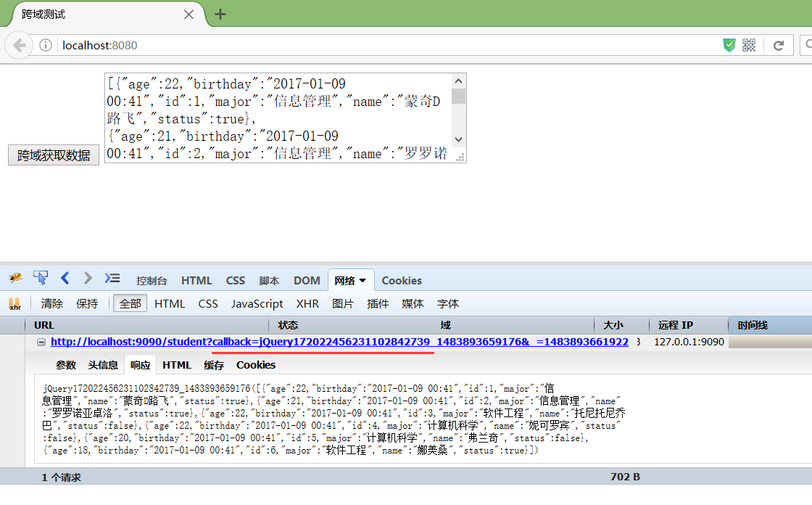Filter network requests by 媒体

point(413,304)
